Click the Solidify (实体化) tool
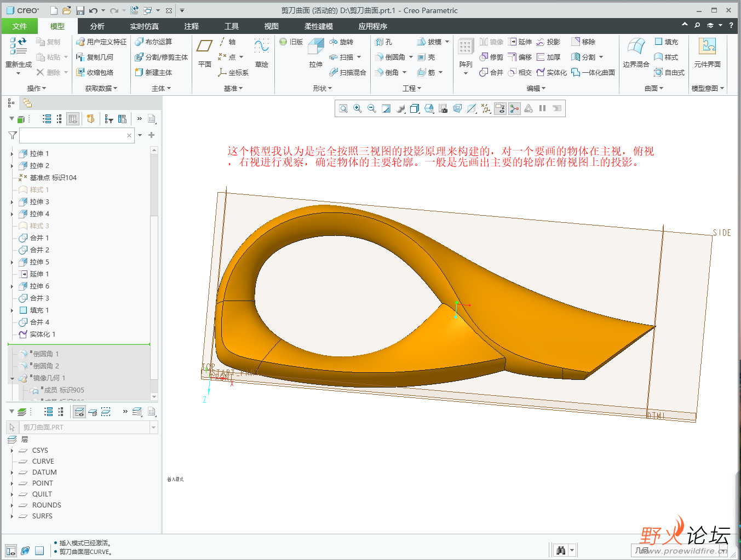 click(x=552, y=72)
